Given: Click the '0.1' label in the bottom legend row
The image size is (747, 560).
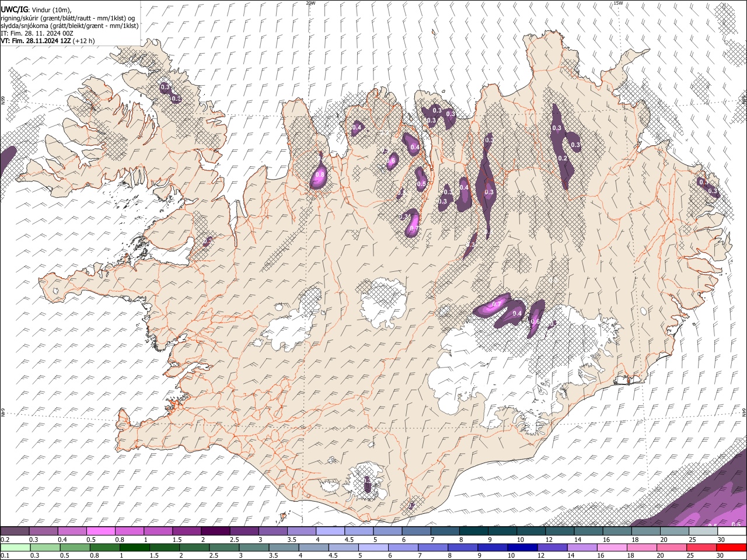Looking at the screenshot, I should point(4,555).
